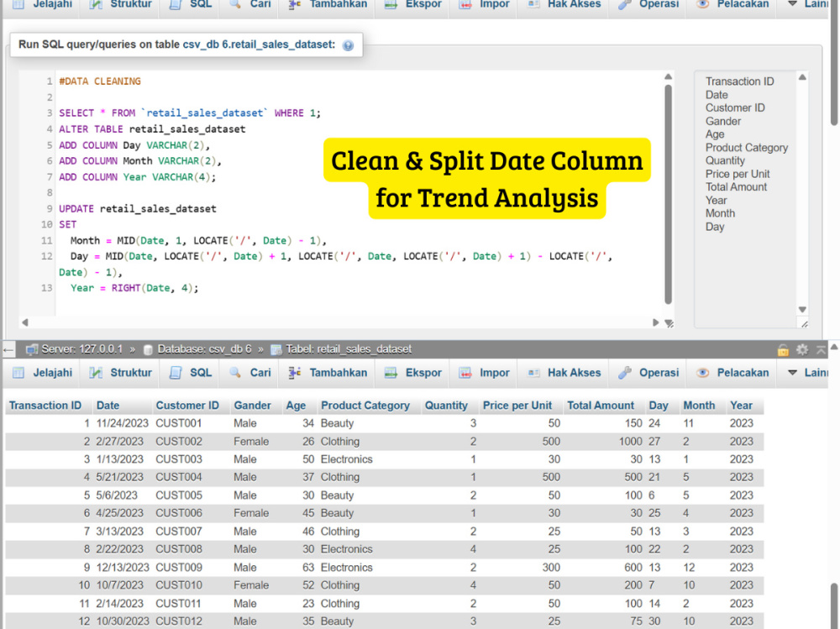The height and width of the screenshot is (629, 840).
Task: Click the collapse arrow icon beside the gear
Action: pyautogui.click(x=821, y=350)
